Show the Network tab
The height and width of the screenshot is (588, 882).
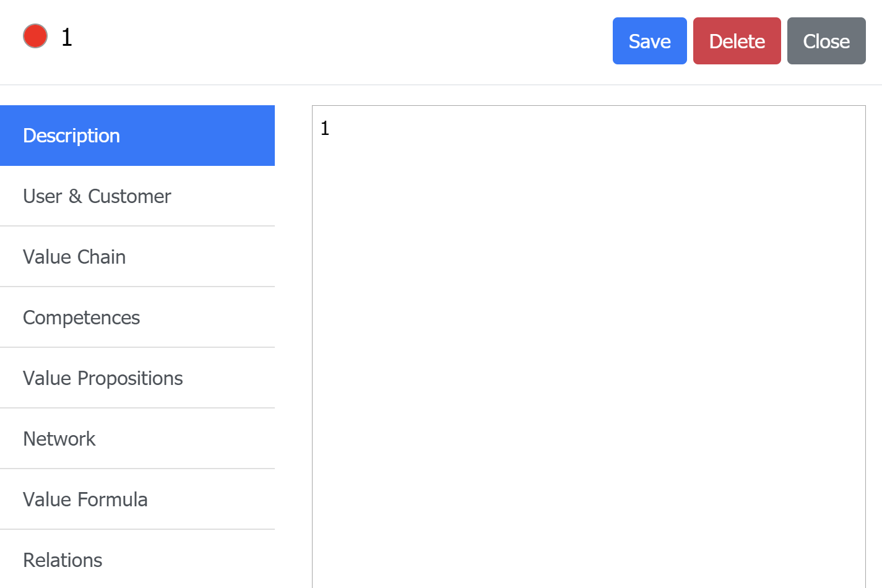pos(137,439)
